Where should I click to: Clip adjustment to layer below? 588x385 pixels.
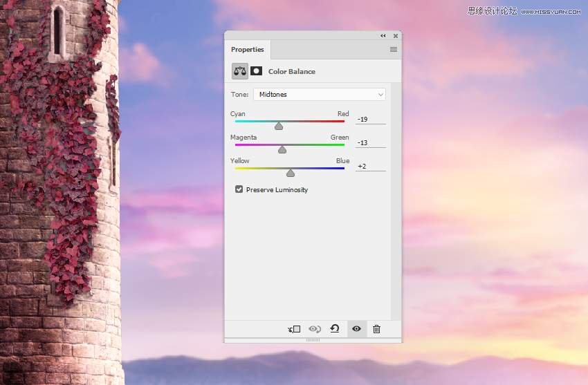(295, 329)
